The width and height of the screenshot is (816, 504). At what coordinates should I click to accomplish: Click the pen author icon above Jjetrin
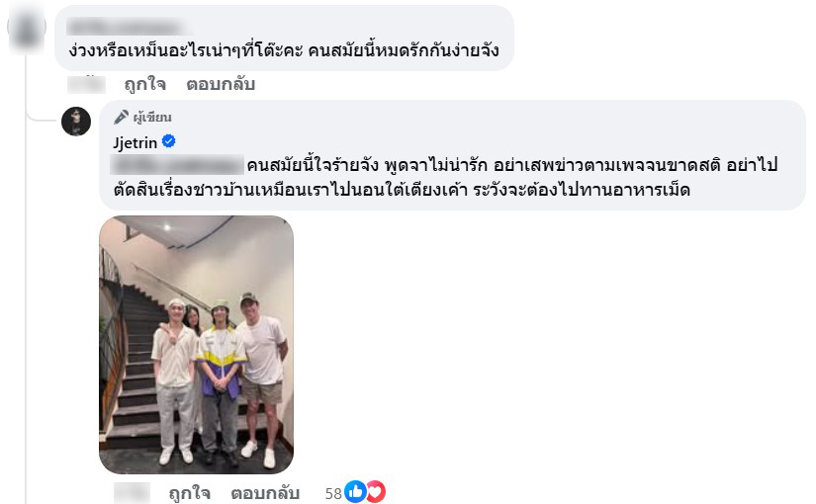(121, 117)
